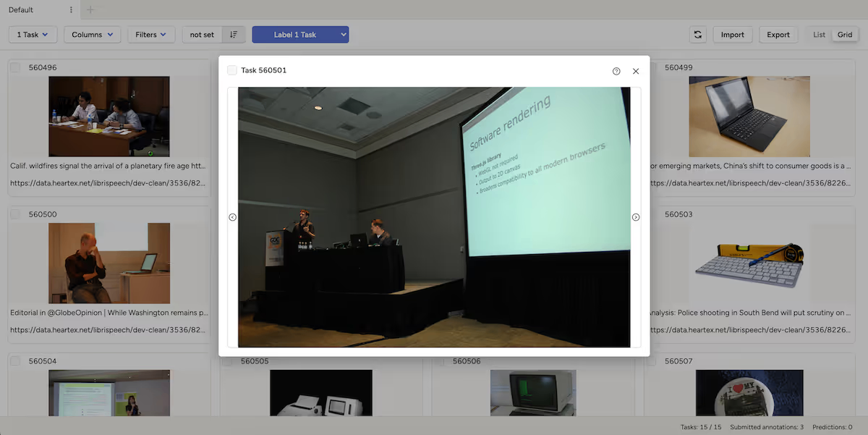The image size is (868, 435).
Task: Click the Calif. wildfires text of task 560496
Action: coord(109,166)
